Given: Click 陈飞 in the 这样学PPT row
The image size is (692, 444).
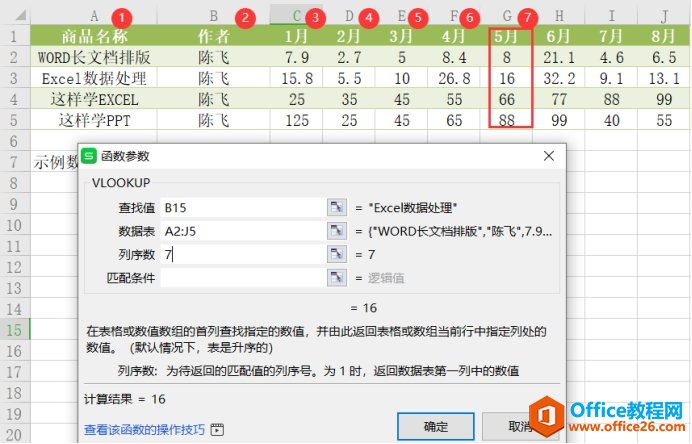Looking at the screenshot, I should [x=214, y=120].
